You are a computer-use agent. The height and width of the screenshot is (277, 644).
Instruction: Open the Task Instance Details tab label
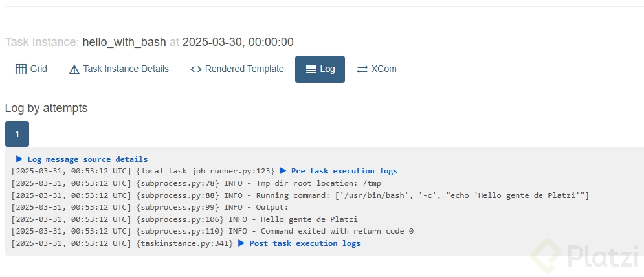126,69
